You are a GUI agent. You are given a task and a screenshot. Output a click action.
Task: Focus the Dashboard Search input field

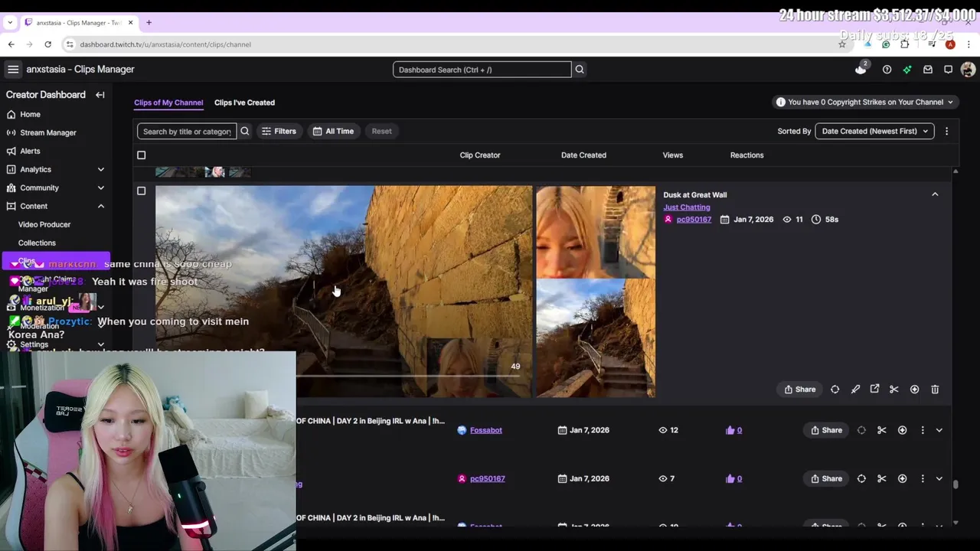pos(482,70)
